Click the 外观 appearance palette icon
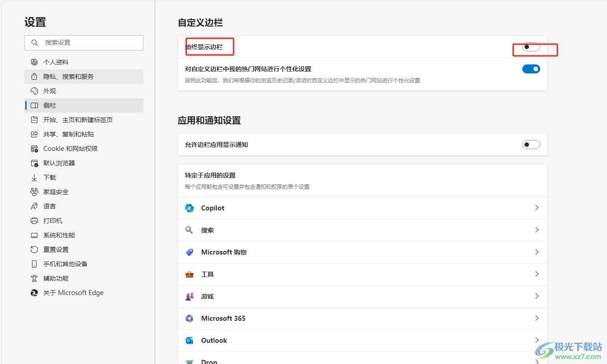This screenshot has height=364, width=607. click(34, 91)
